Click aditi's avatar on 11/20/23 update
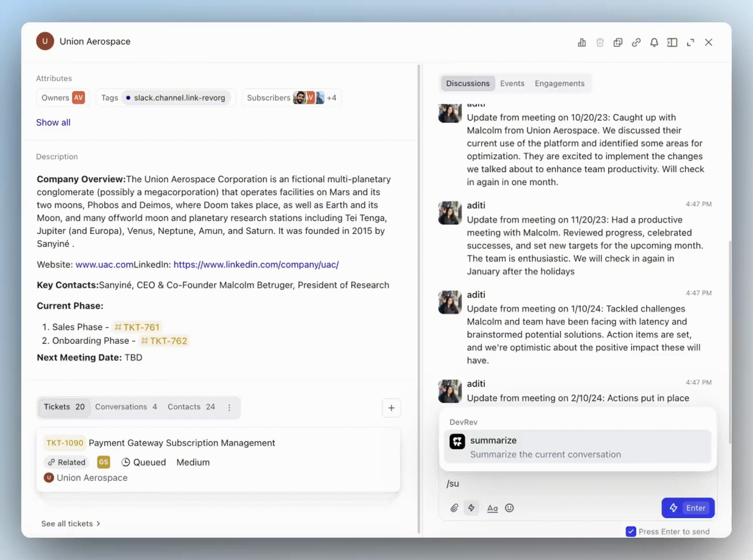 pyautogui.click(x=450, y=212)
